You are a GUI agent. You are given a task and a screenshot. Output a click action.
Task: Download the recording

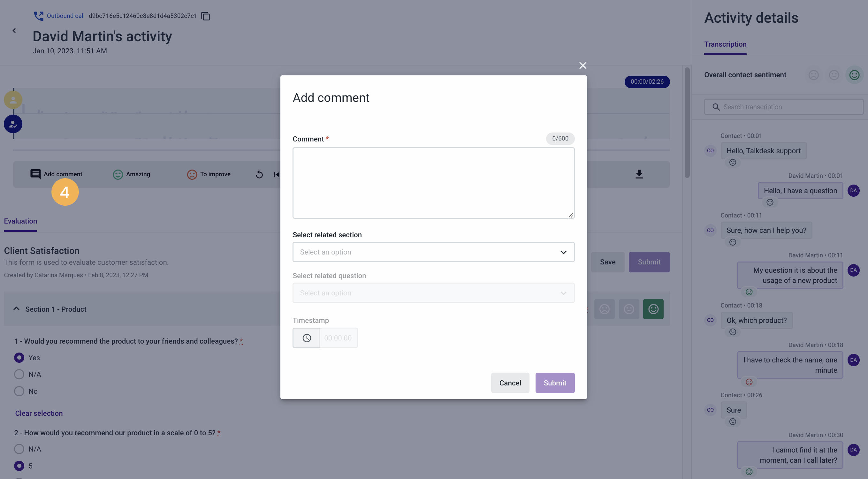click(x=639, y=174)
